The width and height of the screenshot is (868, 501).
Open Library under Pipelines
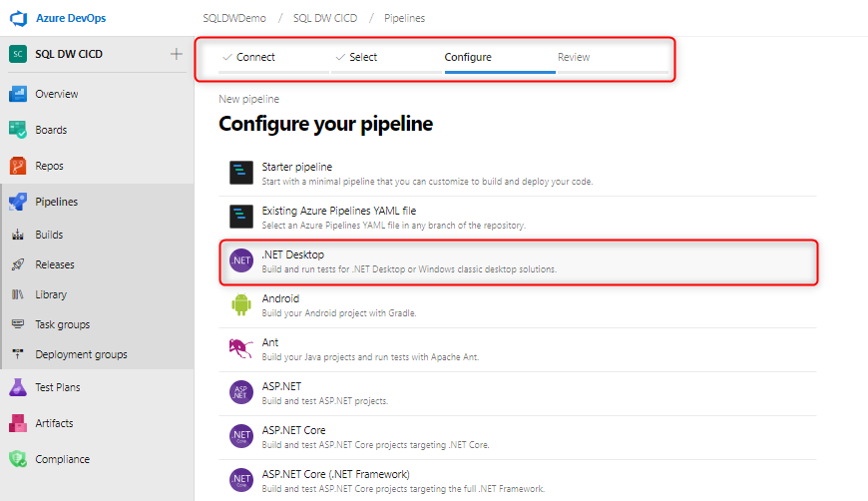click(x=51, y=294)
